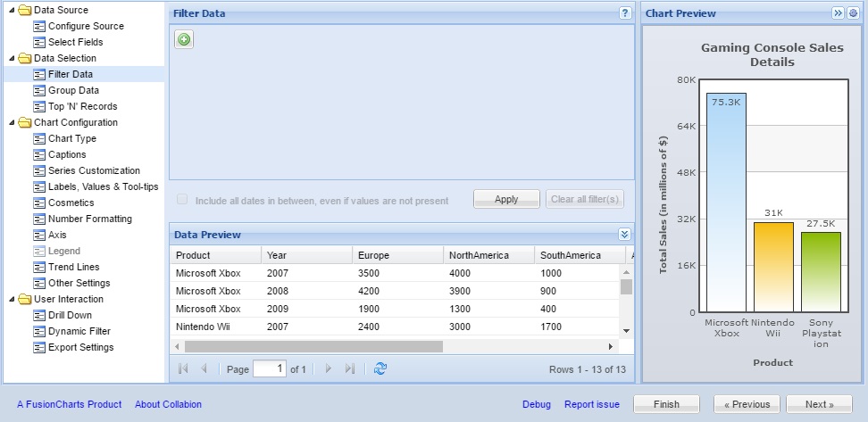Select Group Data in sidebar

coord(73,90)
